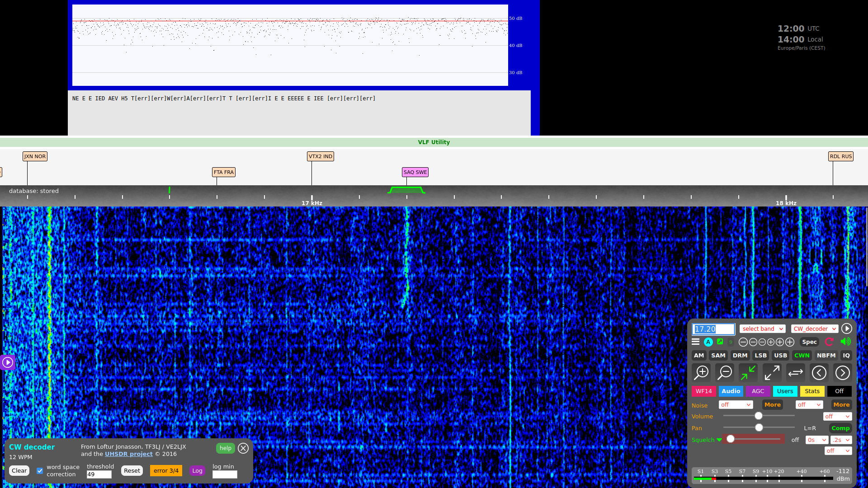Toggle the Comp compression button
Image resolution: width=868 pixels, height=488 pixels.
(x=840, y=428)
